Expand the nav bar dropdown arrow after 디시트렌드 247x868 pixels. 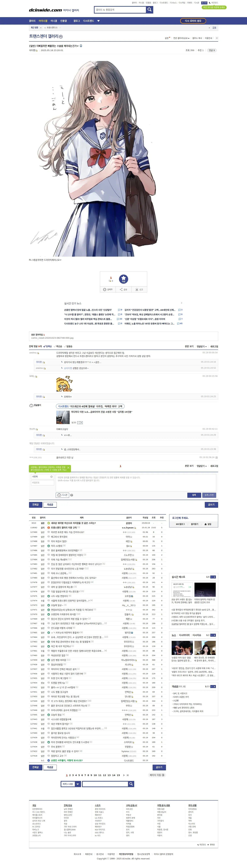point(98,21)
